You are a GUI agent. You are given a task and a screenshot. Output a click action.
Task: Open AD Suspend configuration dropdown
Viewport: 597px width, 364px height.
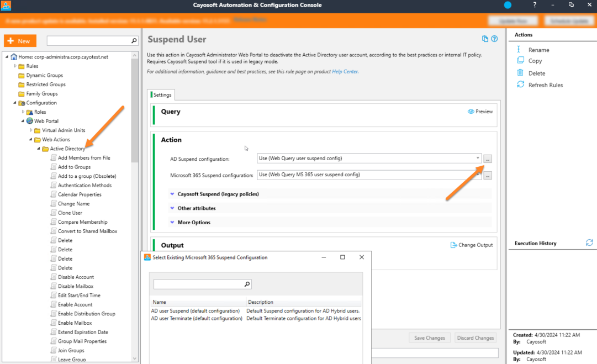[x=478, y=158]
